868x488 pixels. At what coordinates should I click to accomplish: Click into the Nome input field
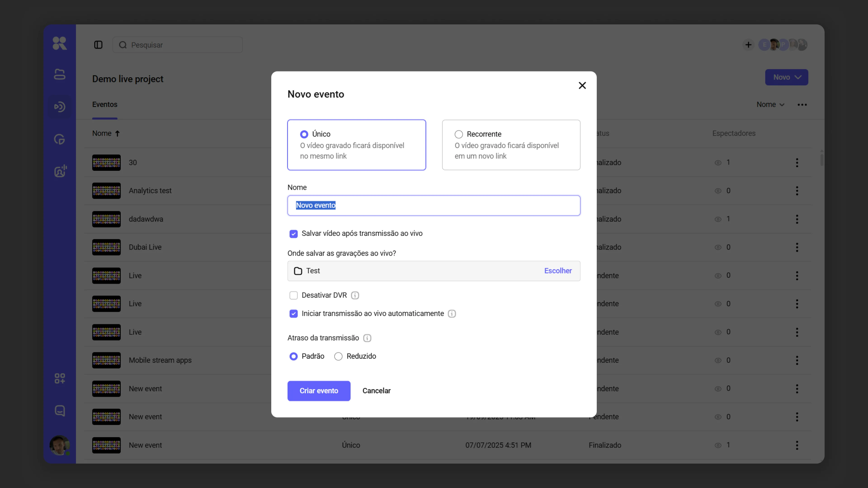click(x=434, y=205)
